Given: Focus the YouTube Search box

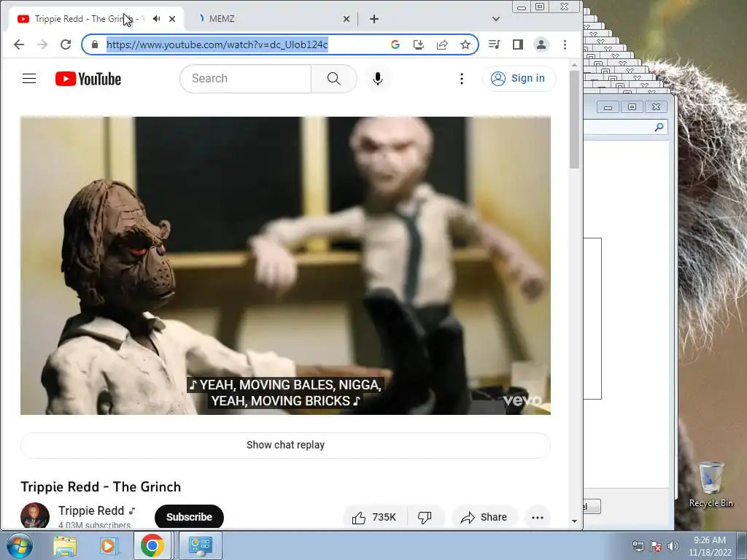Looking at the screenshot, I should [245, 79].
